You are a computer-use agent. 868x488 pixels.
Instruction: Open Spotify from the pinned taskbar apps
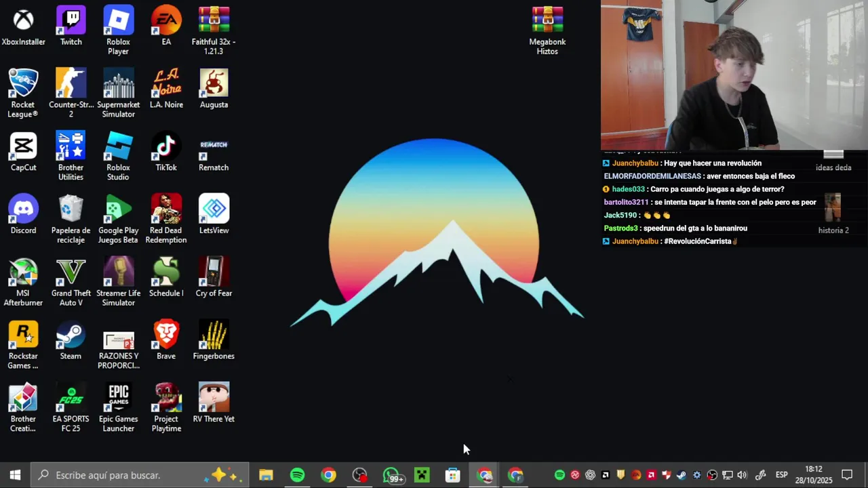coord(297,475)
